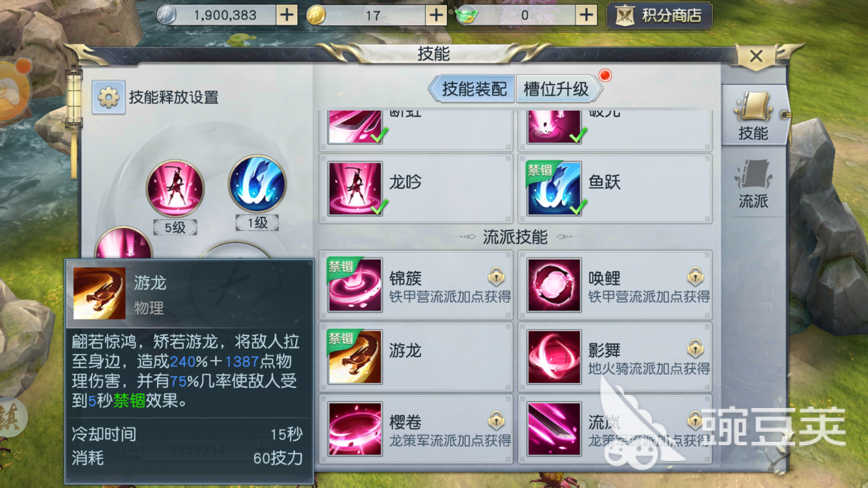Add more silver coins with plus button
The image size is (868, 488).
[287, 15]
